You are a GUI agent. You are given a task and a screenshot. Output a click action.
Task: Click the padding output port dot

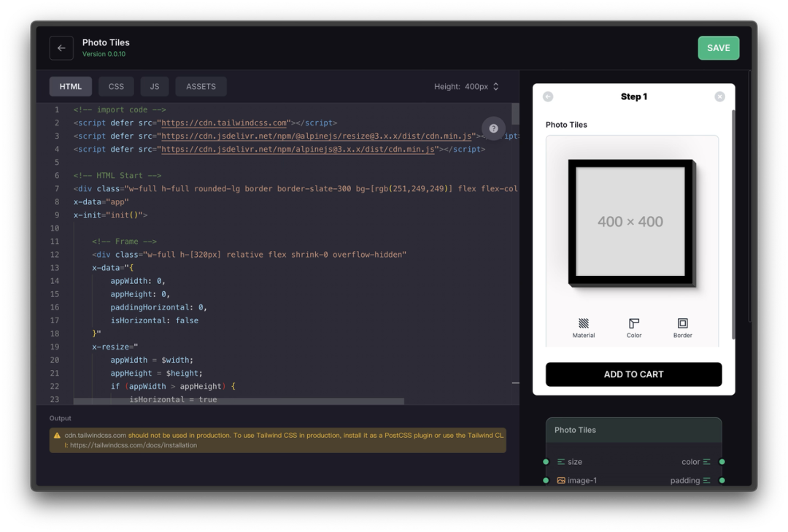pyautogui.click(x=722, y=480)
